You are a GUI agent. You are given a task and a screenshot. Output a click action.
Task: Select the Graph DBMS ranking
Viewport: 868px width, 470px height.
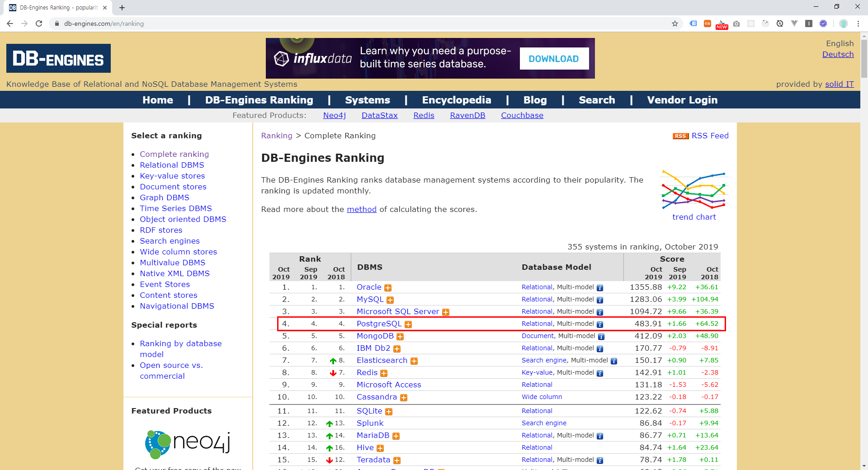pyautogui.click(x=165, y=197)
